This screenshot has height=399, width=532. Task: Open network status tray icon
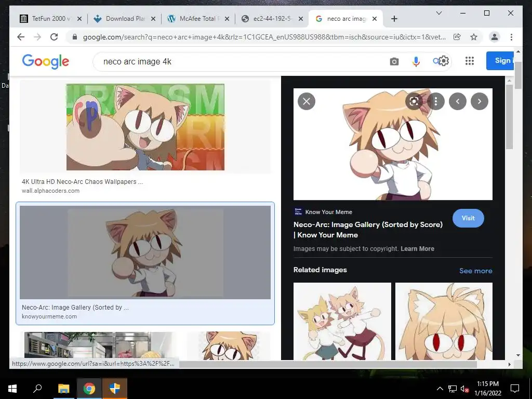(x=453, y=389)
